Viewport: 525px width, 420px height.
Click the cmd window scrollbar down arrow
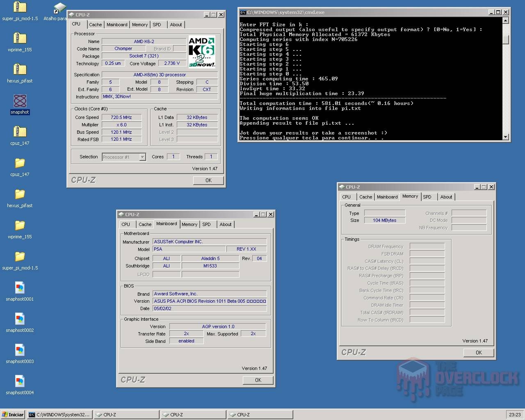506,137
